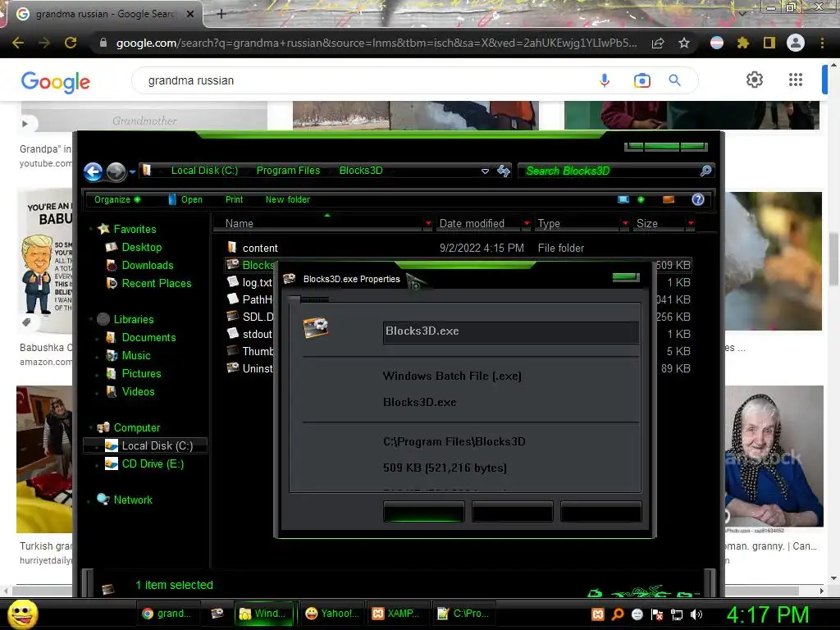The width and height of the screenshot is (840, 630).
Task: Click the Explorer help question mark icon
Action: click(x=698, y=199)
